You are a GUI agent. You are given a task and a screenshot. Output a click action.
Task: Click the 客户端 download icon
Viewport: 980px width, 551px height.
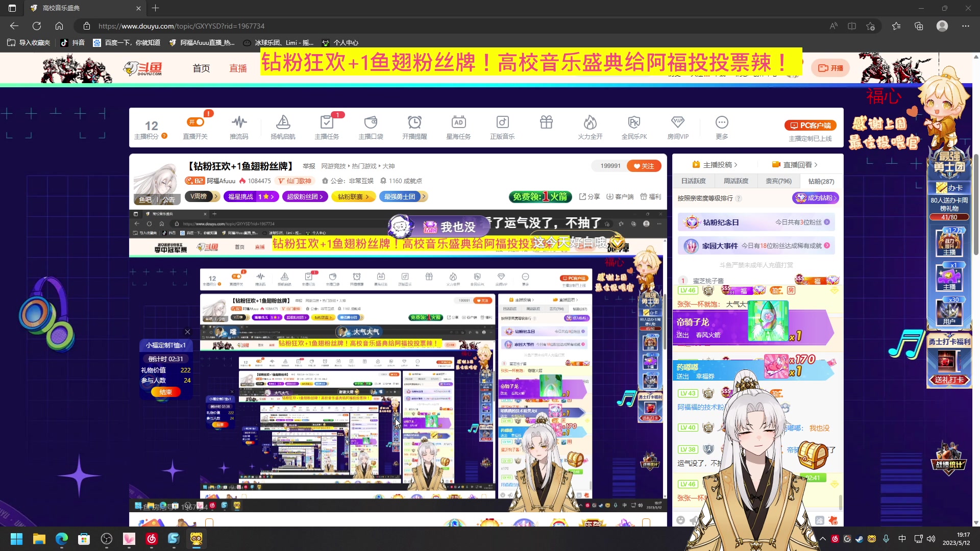620,196
